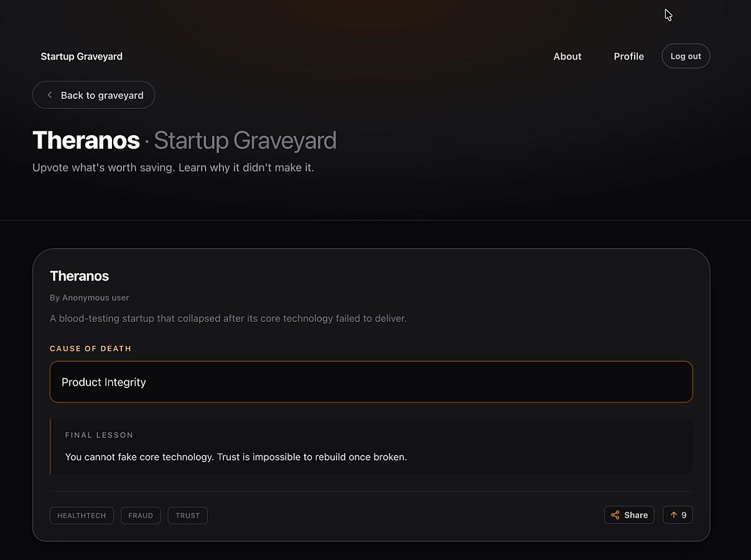This screenshot has height=560, width=751.
Task: Go to the Profile page
Action: pyautogui.click(x=628, y=56)
